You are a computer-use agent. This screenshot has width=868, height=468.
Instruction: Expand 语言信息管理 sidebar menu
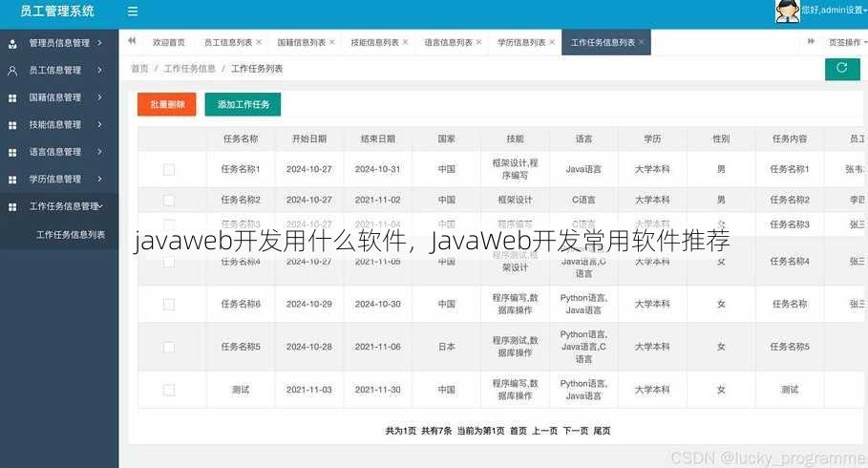coord(99,152)
